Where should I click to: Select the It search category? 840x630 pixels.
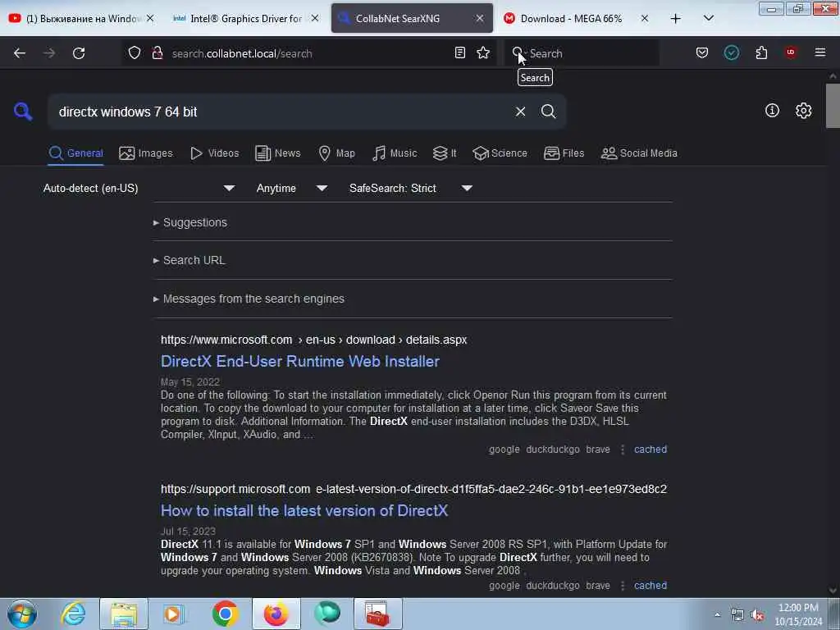[445, 153]
